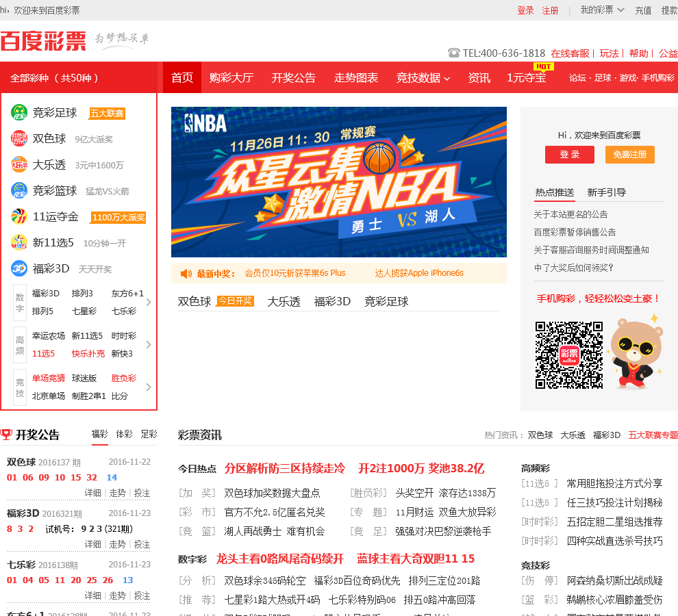Click the 注册 link in top bar
Viewport: 678px width, 616px height.
550,10
